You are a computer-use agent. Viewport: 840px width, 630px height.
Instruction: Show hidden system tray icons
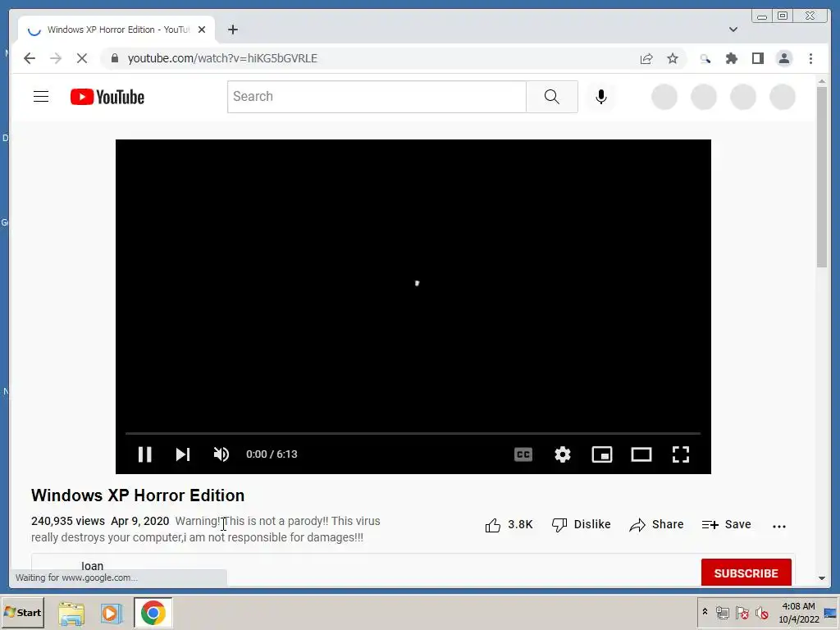(x=705, y=612)
